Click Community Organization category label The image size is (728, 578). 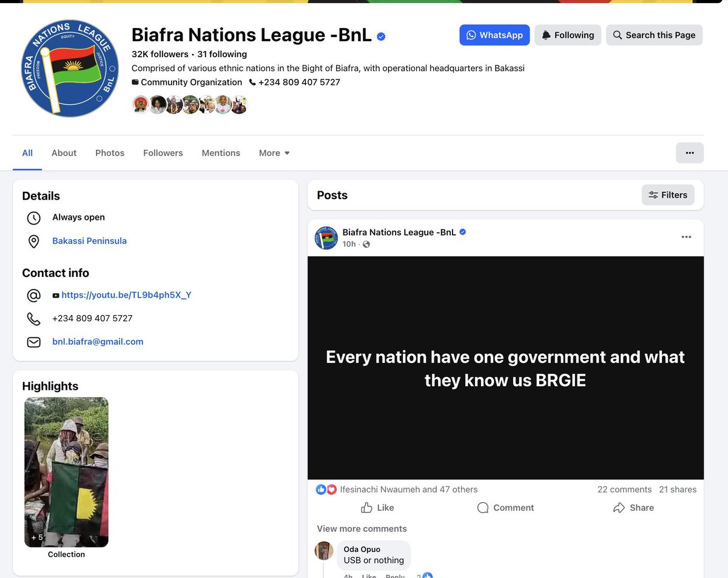pos(191,82)
